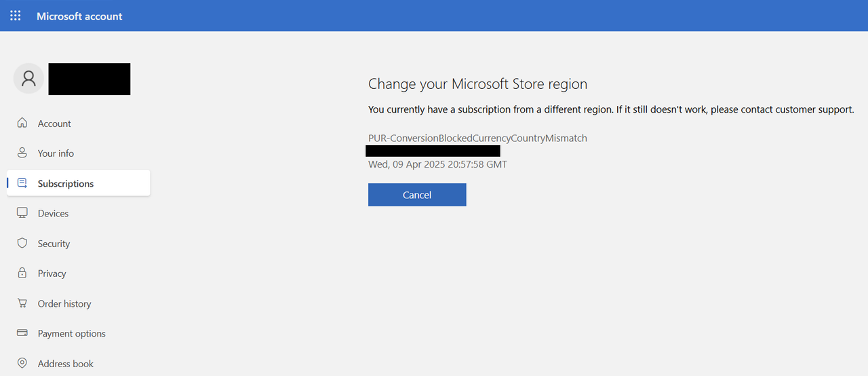Image resolution: width=868 pixels, height=376 pixels.
Task: Click the location pin icon beside Address book
Action: (22, 364)
